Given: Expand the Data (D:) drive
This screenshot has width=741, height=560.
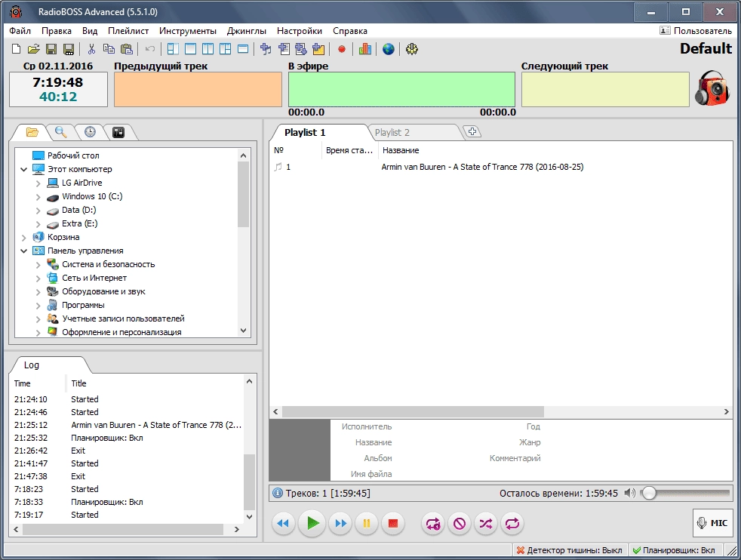Looking at the screenshot, I should [38, 211].
